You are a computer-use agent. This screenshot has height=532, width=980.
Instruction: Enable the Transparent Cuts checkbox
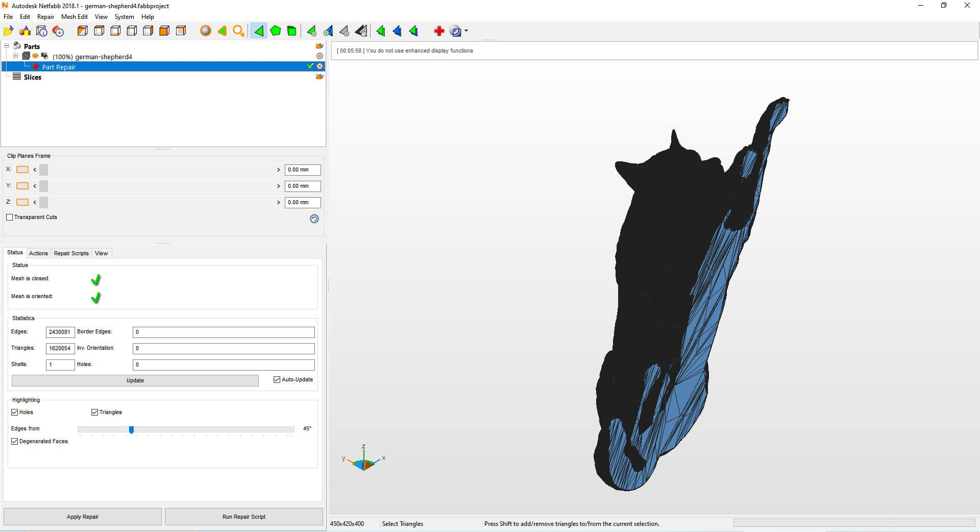(x=9, y=217)
